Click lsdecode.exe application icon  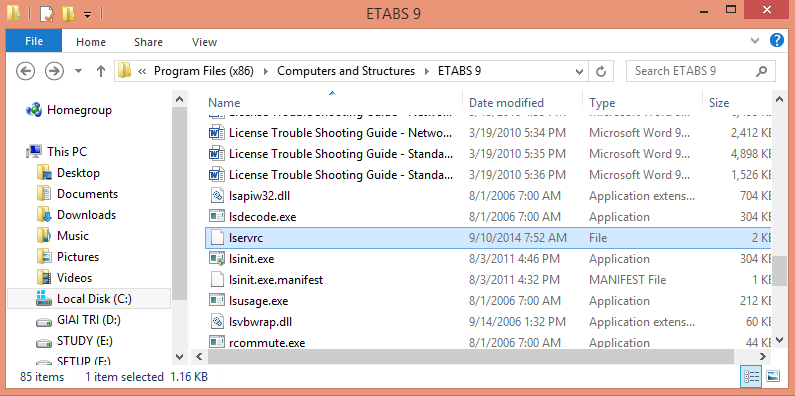click(217, 217)
